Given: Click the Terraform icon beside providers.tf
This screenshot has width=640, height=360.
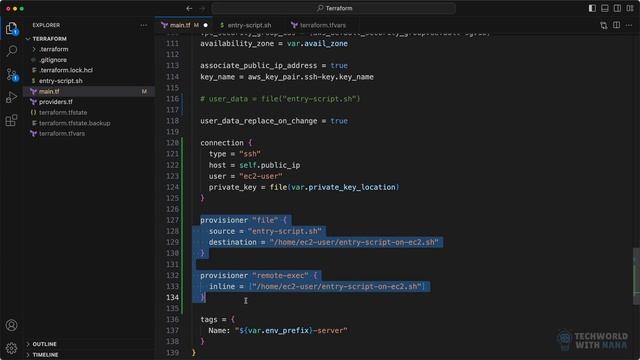Looking at the screenshot, I should click(x=33, y=102).
